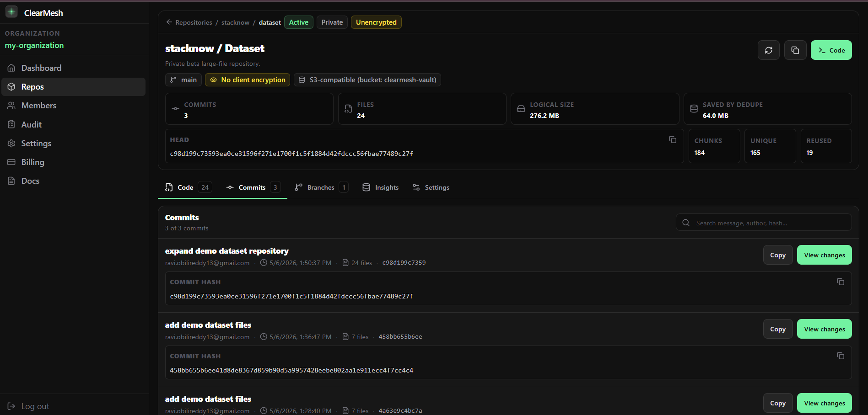This screenshot has height=415, width=868.
Task: Click the Saved by Dedupe value 64.0 MB
Action: pos(716,116)
